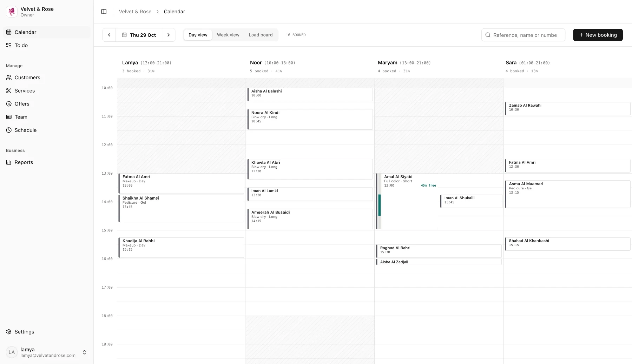Viewport: 632px width, 364px height.
Task: Click the Customers people icon
Action: point(9,77)
